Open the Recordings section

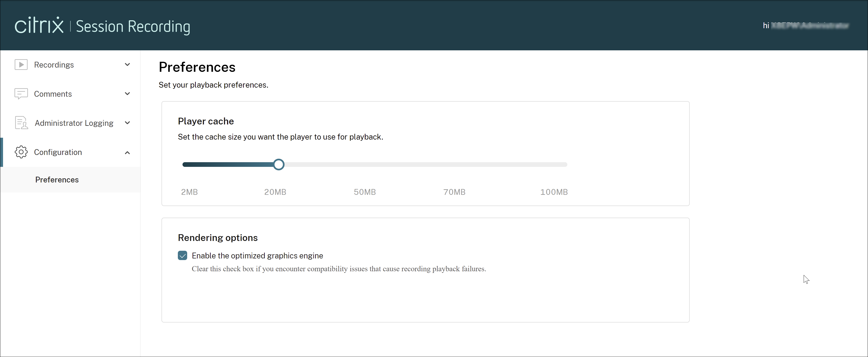[72, 65]
